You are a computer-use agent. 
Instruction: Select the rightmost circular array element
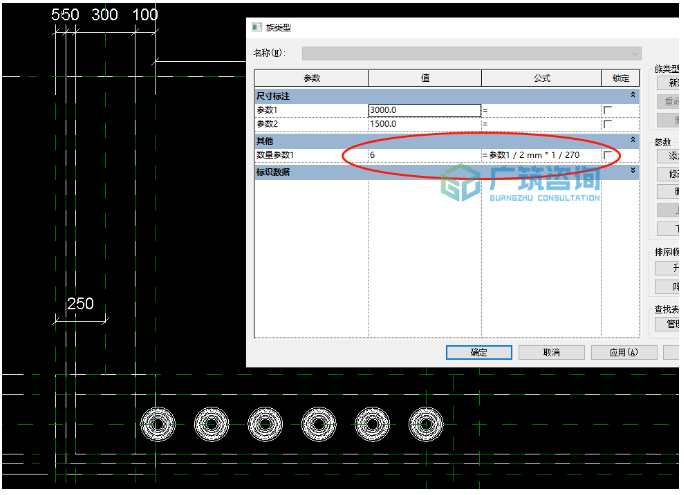click(x=426, y=424)
